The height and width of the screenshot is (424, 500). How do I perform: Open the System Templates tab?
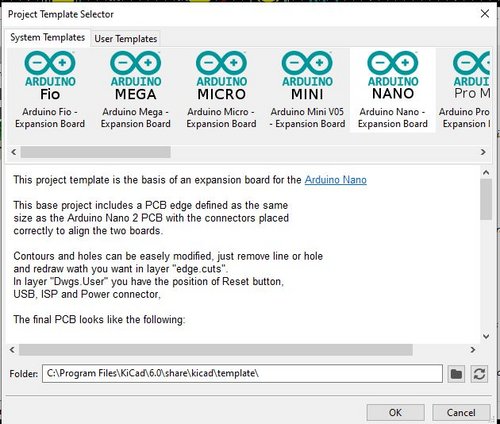(47, 37)
